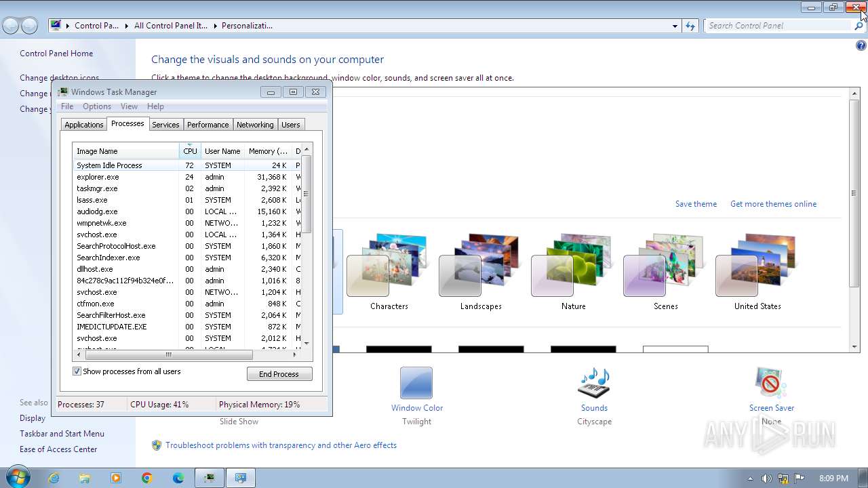
Task: Switch to the Services tab
Action: click(165, 125)
